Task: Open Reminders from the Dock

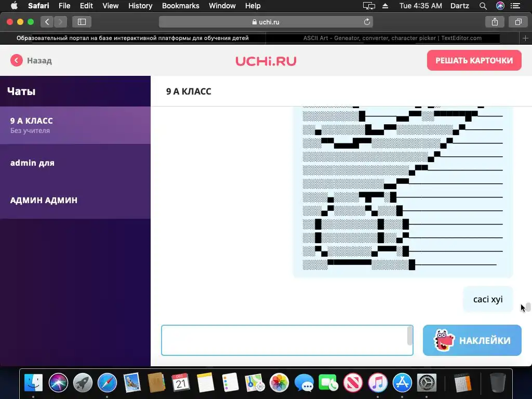Action: click(230, 382)
